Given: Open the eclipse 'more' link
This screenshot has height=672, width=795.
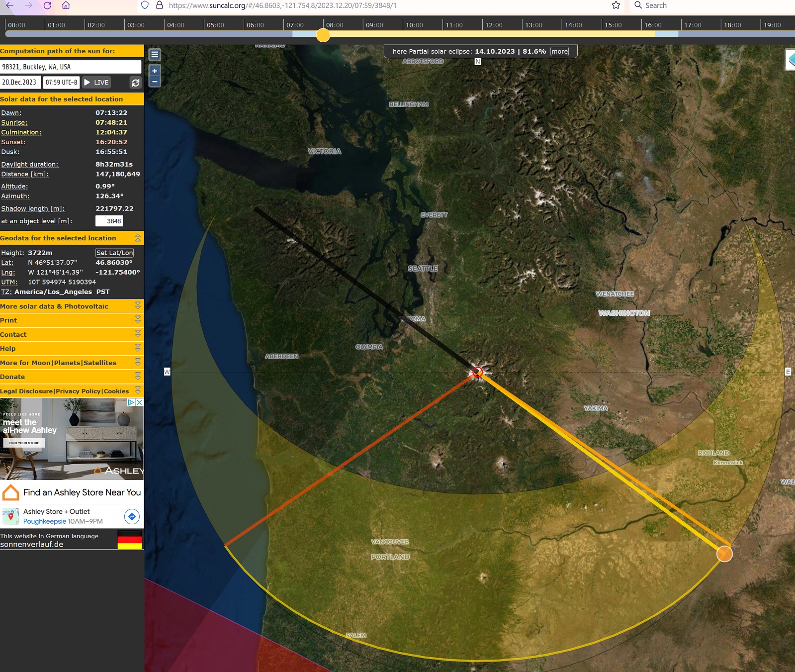Looking at the screenshot, I should click(559, 51).
